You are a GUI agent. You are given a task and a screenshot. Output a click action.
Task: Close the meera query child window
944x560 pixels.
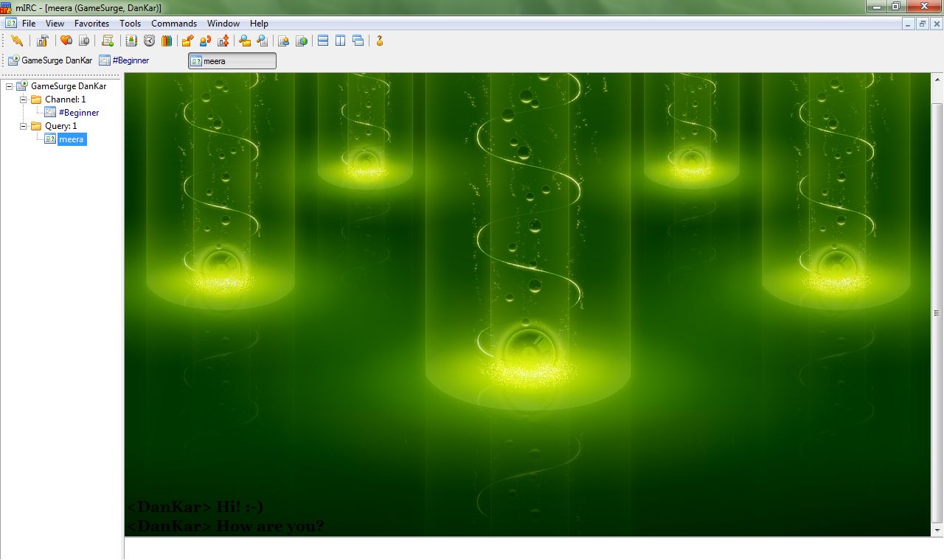click(937, 24)
